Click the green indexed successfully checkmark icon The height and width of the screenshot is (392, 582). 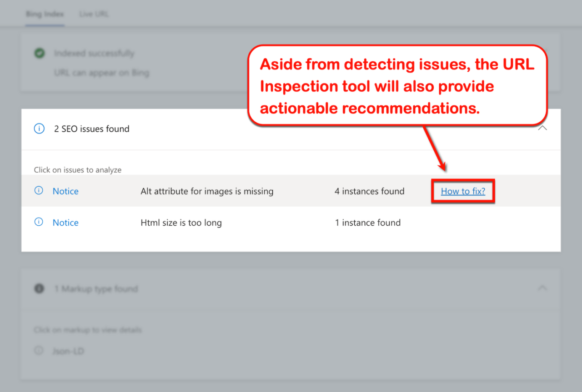40,53
